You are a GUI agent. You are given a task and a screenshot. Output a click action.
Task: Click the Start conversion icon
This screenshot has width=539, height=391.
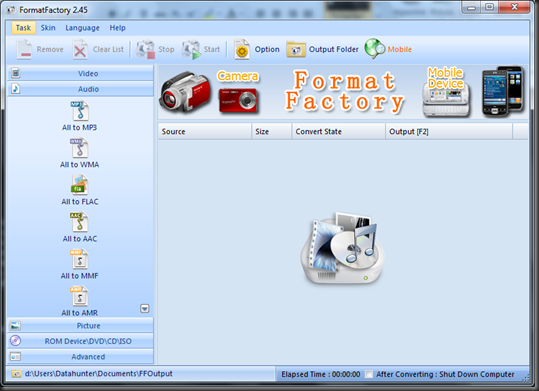tap(191, 50)
